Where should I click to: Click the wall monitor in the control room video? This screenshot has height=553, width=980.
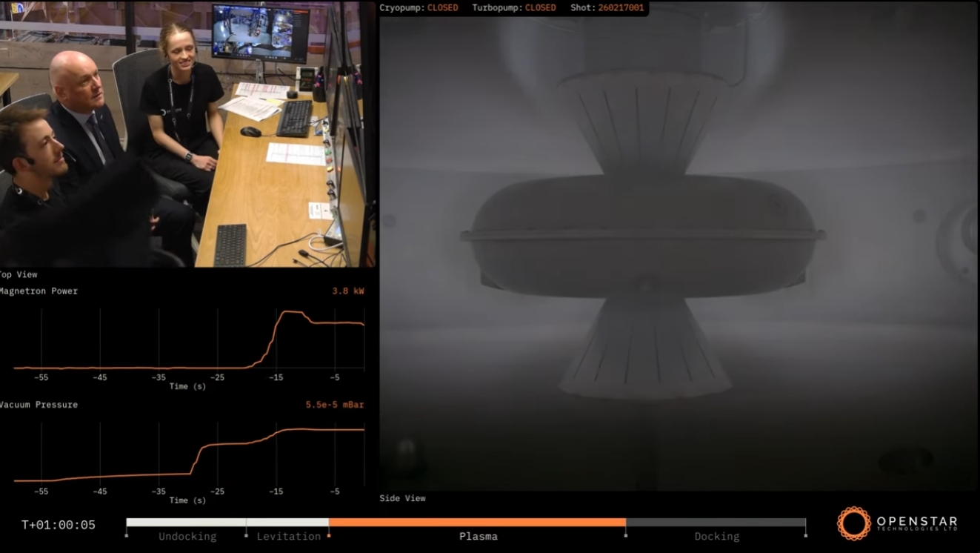tap(259, 32)
